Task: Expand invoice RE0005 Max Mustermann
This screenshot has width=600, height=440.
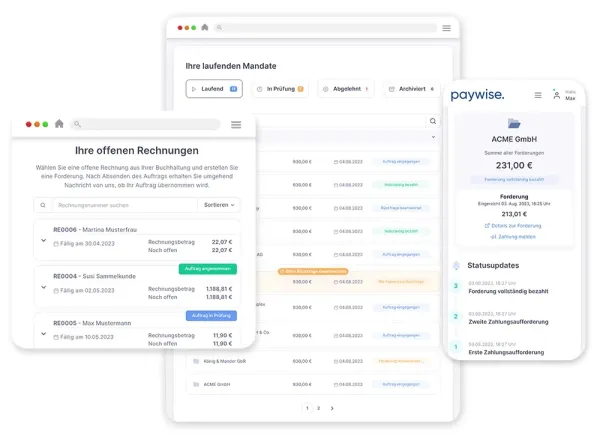Action: [x=44, y=334]
